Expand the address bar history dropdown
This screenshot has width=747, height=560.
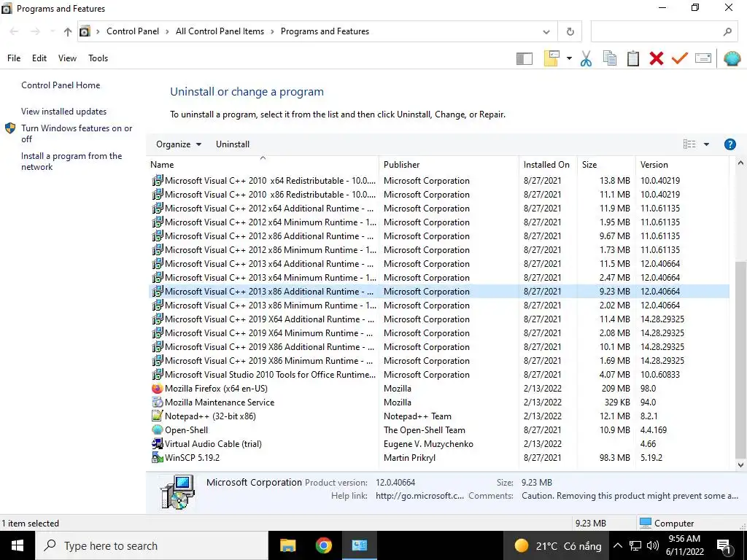pos(546,32)
